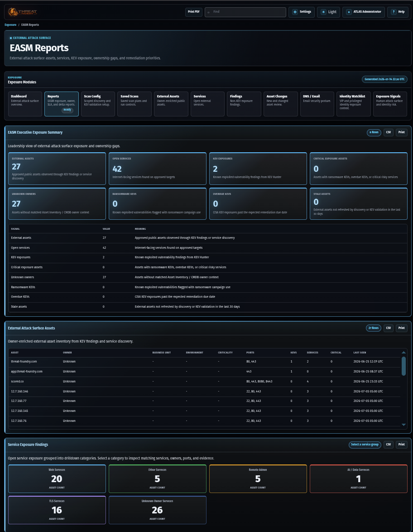Screen dimensions: 413x532
Task: Open the Findings module tab
Action: point(244,104)
